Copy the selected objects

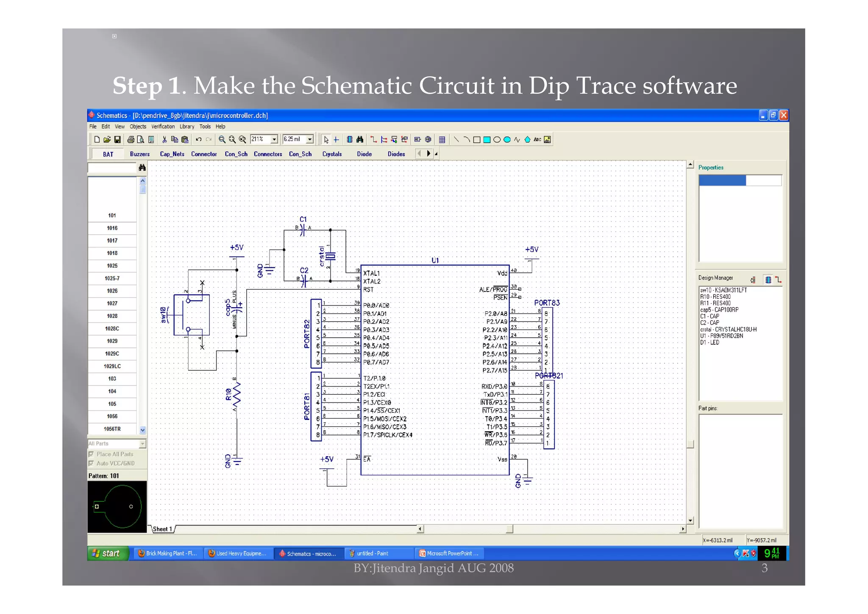[x=175, y=139]
